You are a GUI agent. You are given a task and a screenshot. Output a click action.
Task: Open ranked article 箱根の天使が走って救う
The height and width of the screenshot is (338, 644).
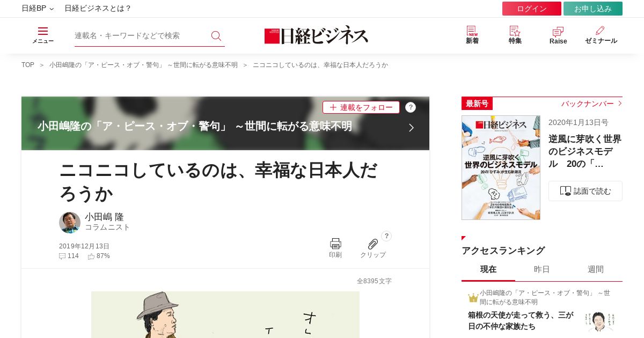(x=521, y=321)
